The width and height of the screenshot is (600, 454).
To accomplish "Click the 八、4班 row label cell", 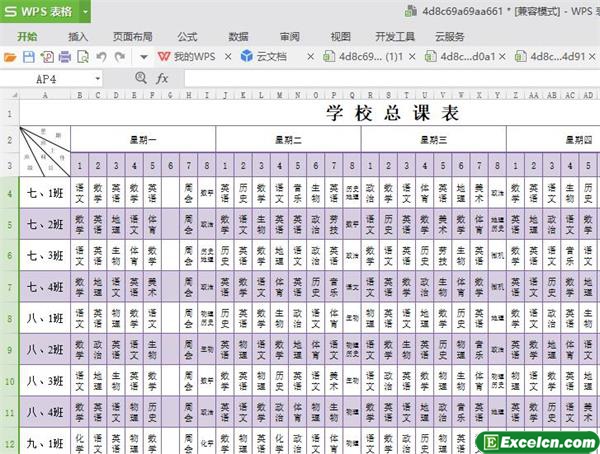I will 45,413.
